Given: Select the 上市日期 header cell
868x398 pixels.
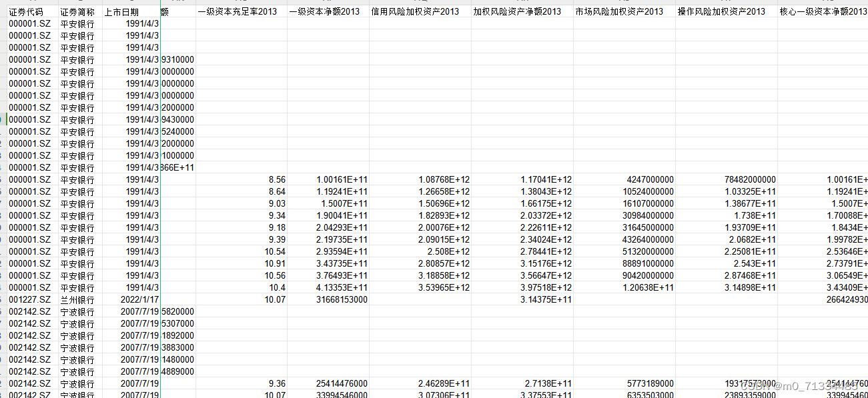Looking at the screenshot, I should [x=131, y=11].
